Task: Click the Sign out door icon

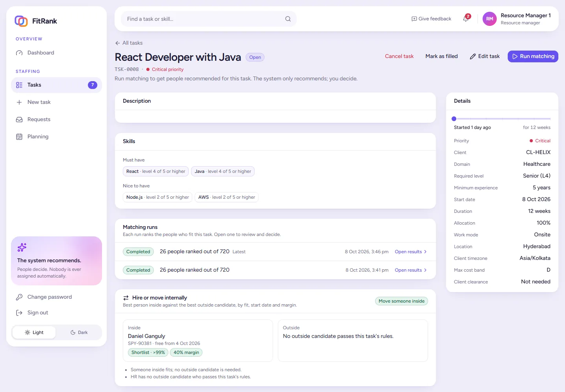Action: 19,313
